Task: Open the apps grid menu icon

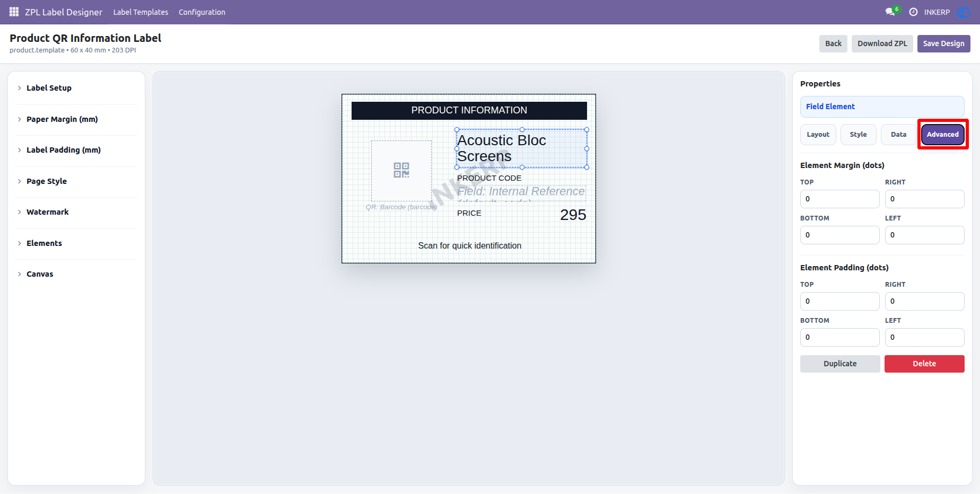Action: 14,12
